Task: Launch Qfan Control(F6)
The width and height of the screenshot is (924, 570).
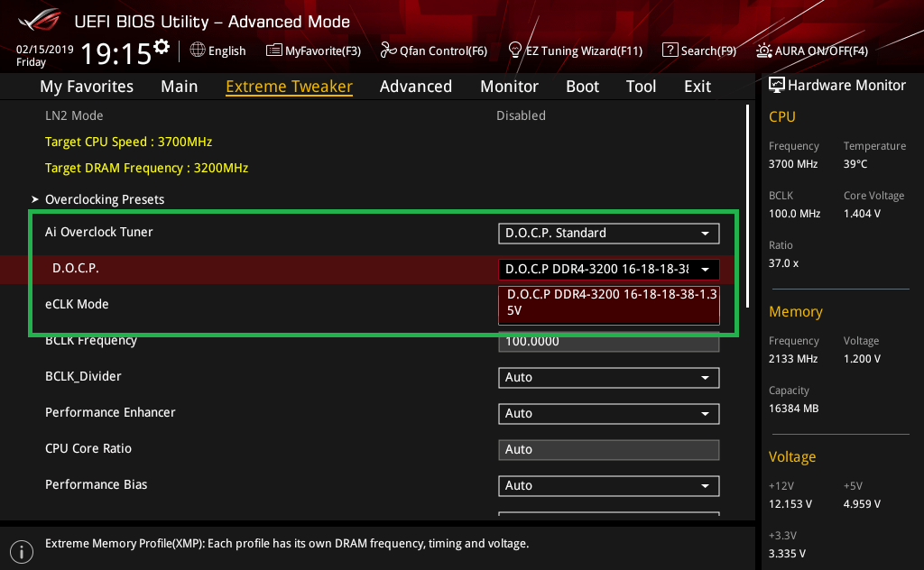Action: pyautogui.click(x=443, y=51)
